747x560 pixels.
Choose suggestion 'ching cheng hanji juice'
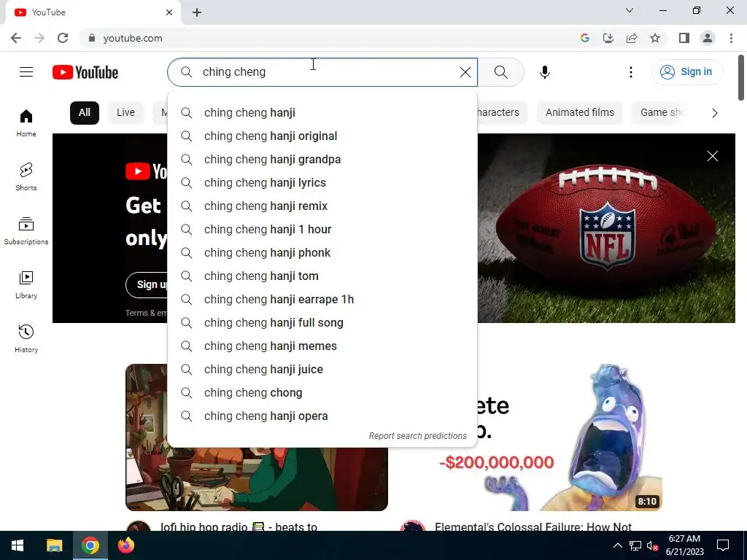pos(322,370)
